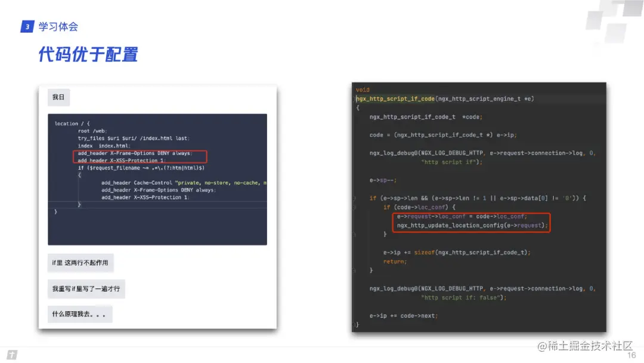Click the try_files $uri line in the config
The height and width of the screenshot is (363, 644).
[x=134, y=138]
